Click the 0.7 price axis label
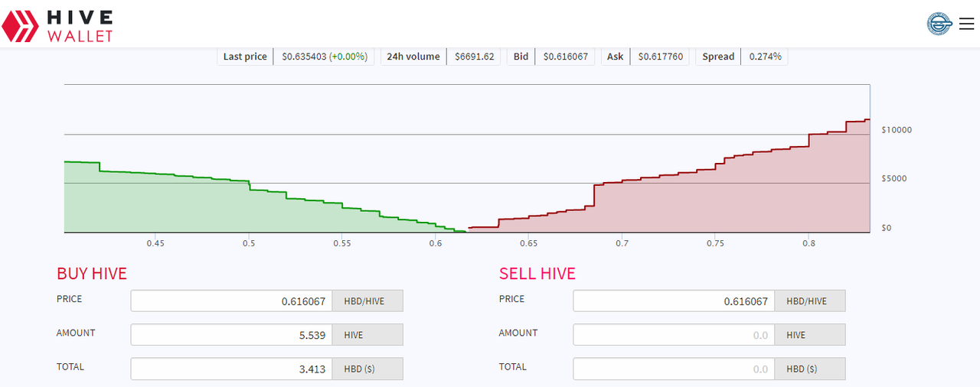980x387 pixels. (622, 244)
